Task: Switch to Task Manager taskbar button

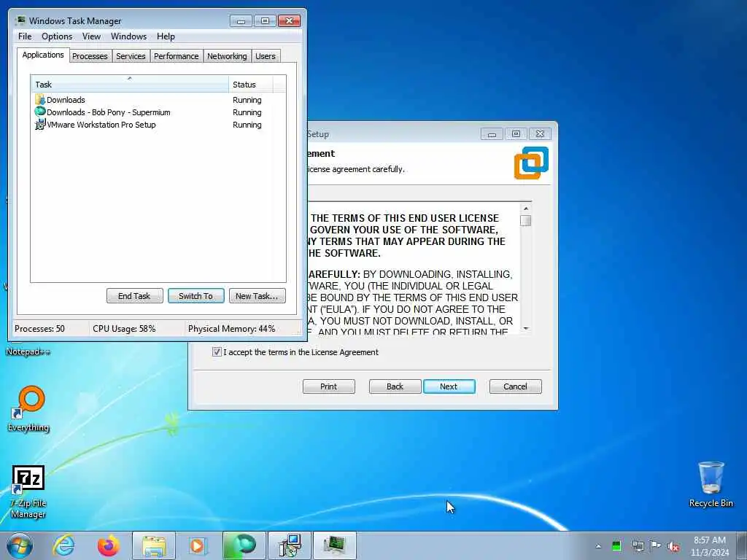Action: [335, 545]
